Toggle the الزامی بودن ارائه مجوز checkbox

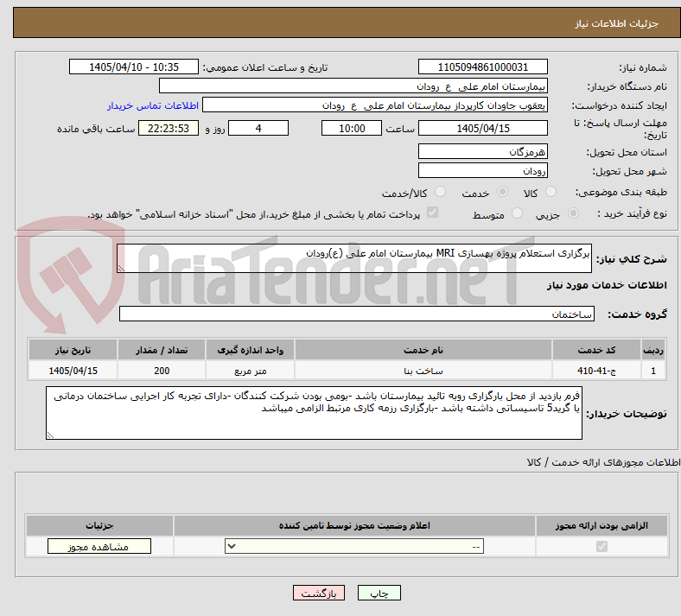tap(602, 546)
